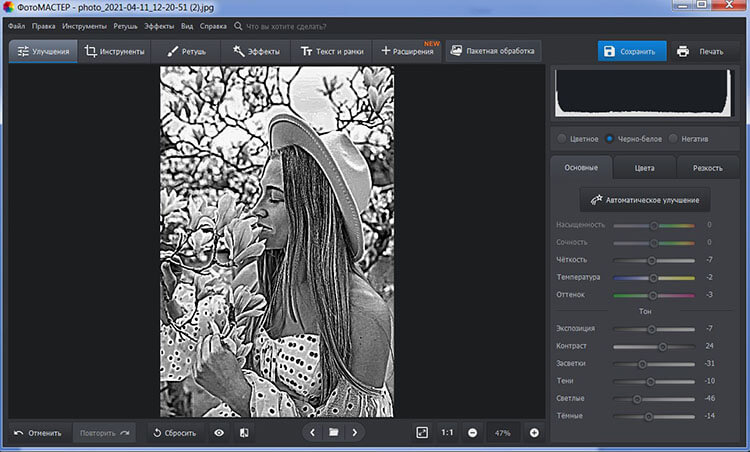
Task: Zoom in with the plus icon
Action: pos(534,433)
